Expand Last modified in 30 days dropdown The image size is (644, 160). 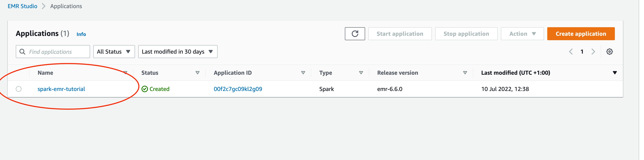[x=177, y=52]
